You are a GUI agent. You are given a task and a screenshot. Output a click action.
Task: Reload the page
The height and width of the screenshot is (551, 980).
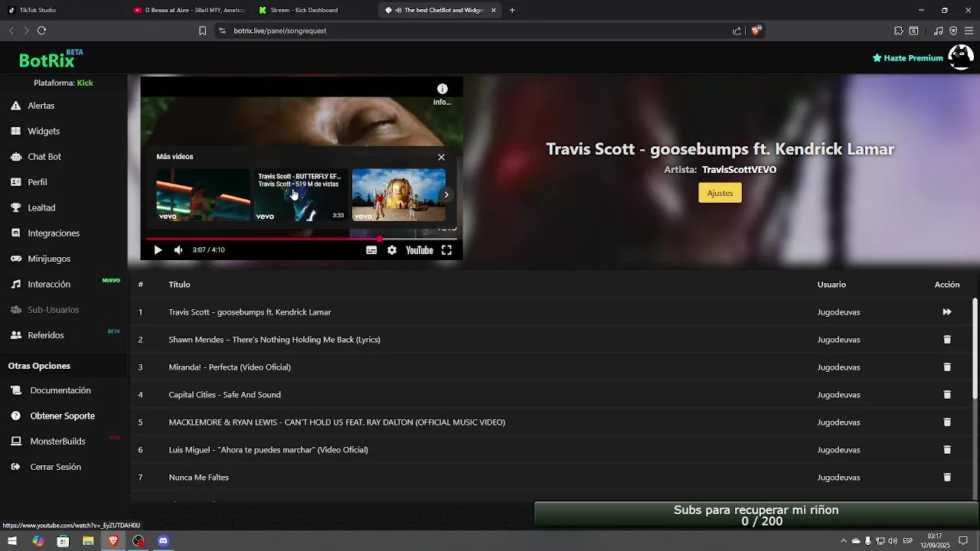click(x=42, y=31)
